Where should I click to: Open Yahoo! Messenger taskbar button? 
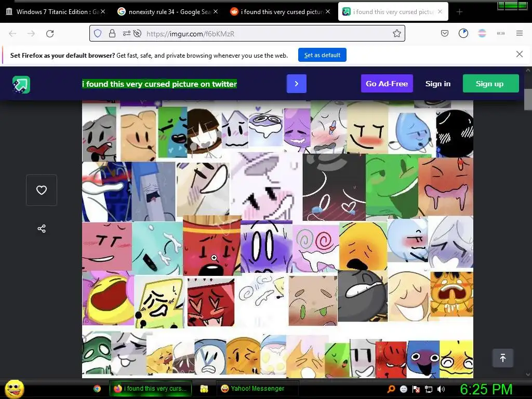pos(257,389)
